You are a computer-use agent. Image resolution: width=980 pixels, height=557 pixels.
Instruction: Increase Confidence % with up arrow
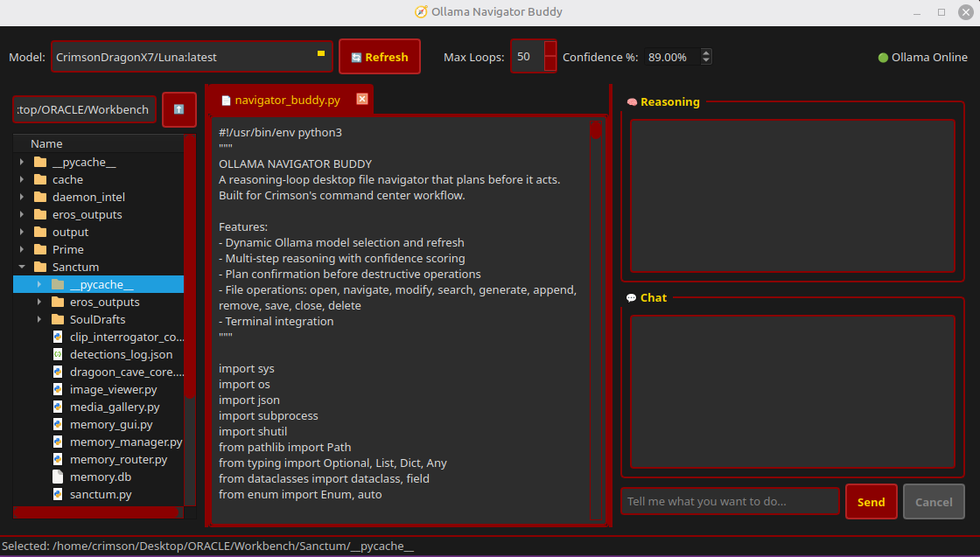705,53
